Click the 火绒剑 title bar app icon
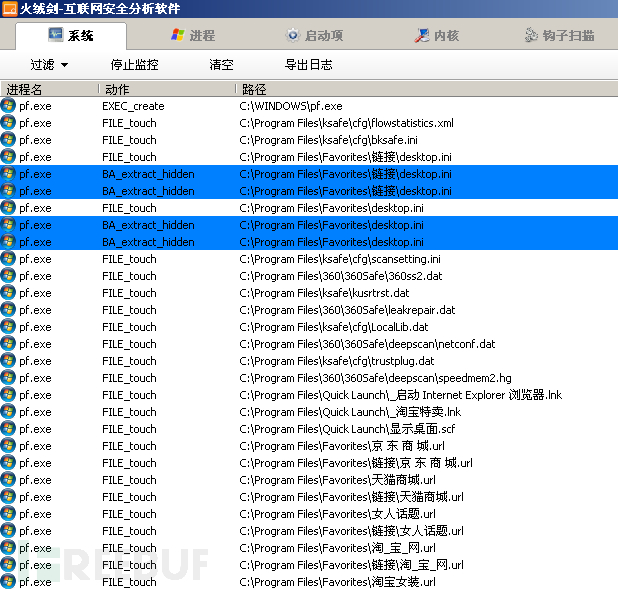The height and width of the screenshot is (589, 618). point(9,9)
